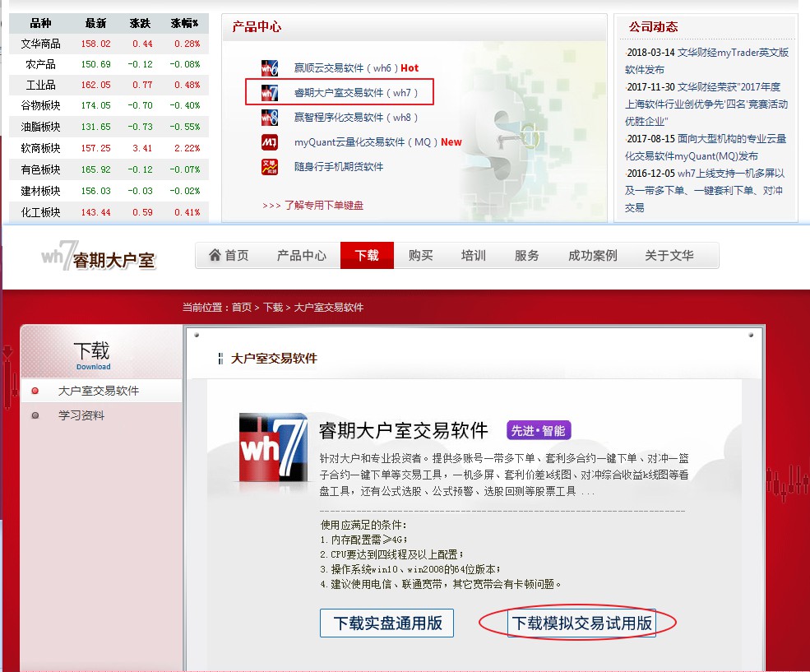Click the wh7 product icon in list
The image size is (810, 672).
270,93
